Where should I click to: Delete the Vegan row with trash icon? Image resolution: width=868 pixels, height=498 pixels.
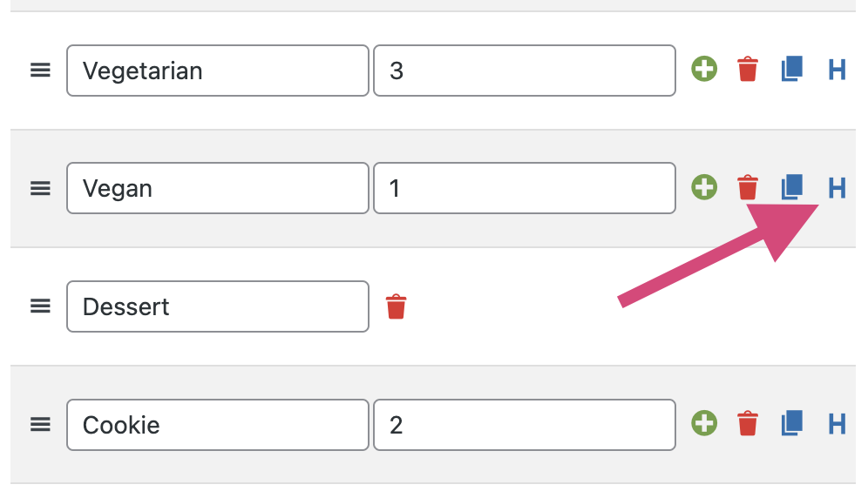pos(748,187)
